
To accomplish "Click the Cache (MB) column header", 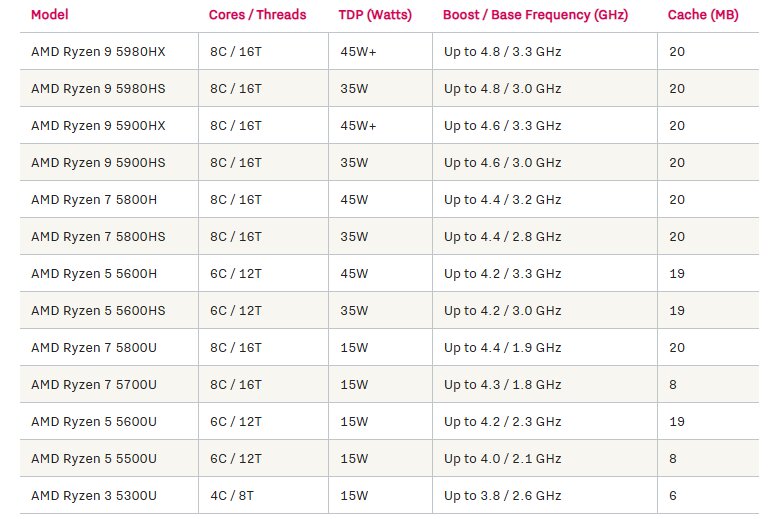I will [703, 15].
